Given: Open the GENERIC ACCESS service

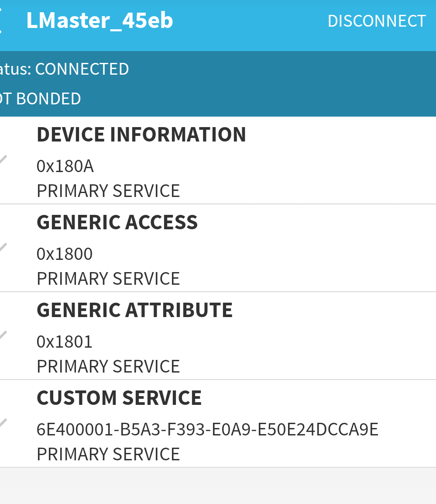Looking at the screenshot, I should point(117,222).
